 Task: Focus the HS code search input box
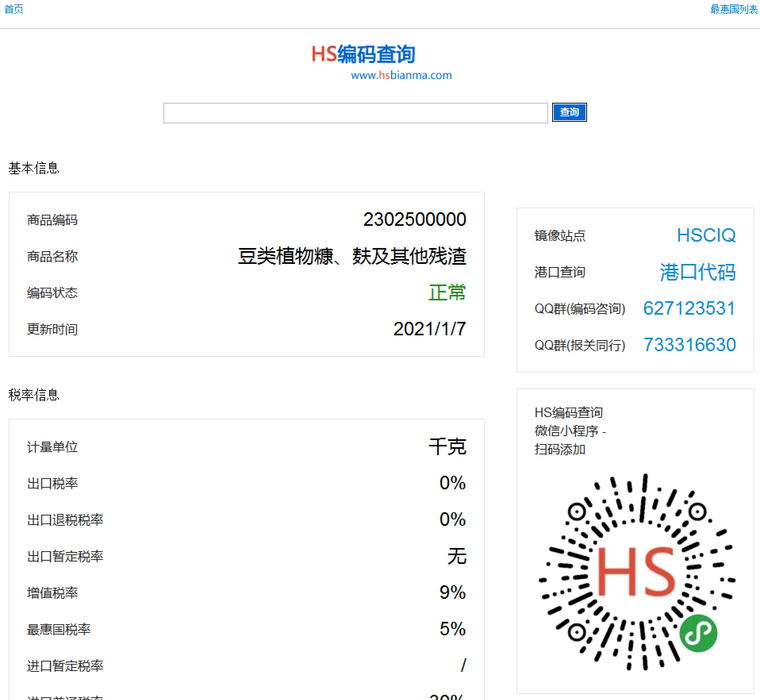coord(355,113)
